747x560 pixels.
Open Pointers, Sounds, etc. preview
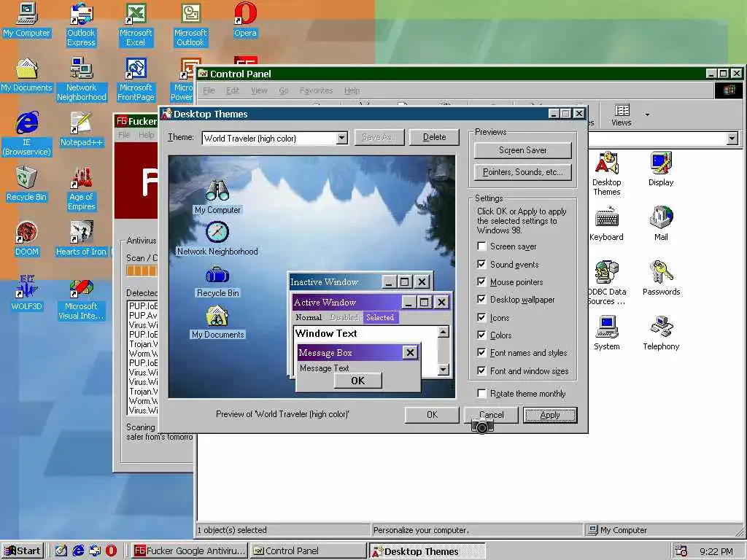[522, 172]
